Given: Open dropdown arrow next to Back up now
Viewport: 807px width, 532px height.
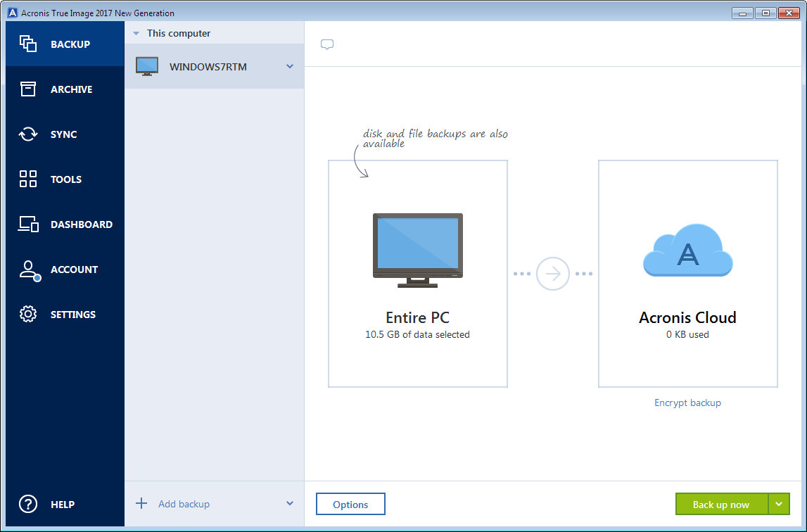Looking at the screenshot, I should point(779,504).
